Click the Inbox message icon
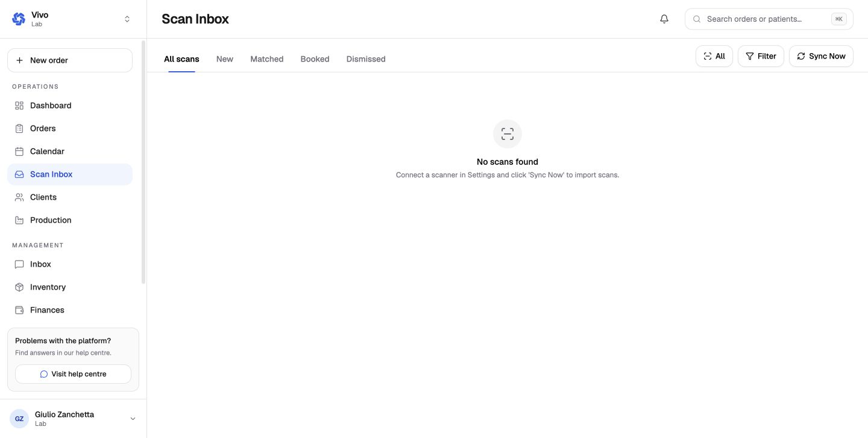The height and width of the screenshot is (438, 868). [19, 264]
